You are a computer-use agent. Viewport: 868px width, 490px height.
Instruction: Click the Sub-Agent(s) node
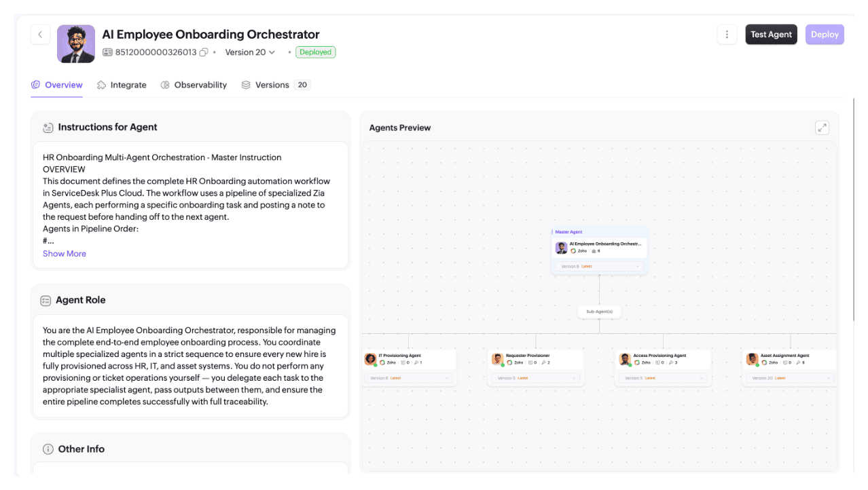pyautogui.click(x=599, y=312)
